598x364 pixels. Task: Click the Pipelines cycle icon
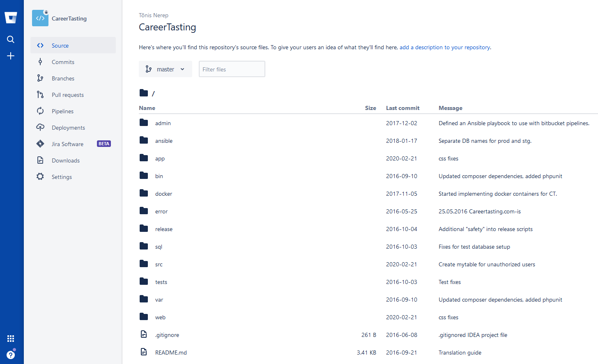[x=40, y=111]
